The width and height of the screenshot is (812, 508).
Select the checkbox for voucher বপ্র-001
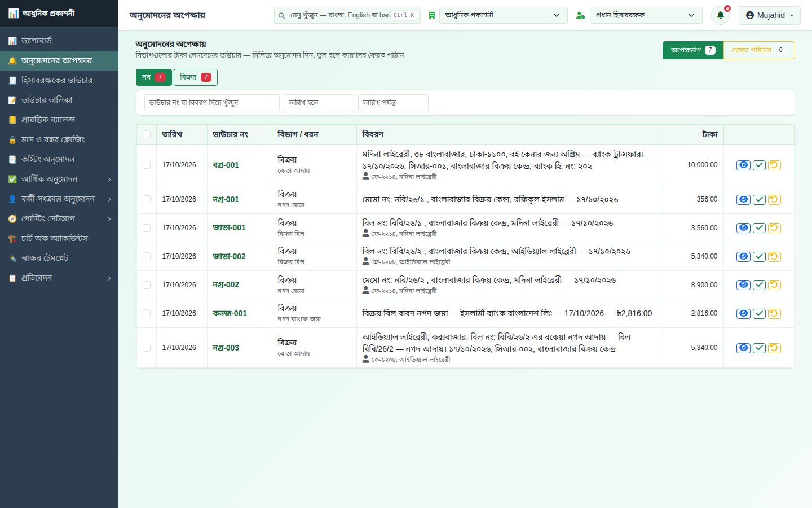(147, 165)
